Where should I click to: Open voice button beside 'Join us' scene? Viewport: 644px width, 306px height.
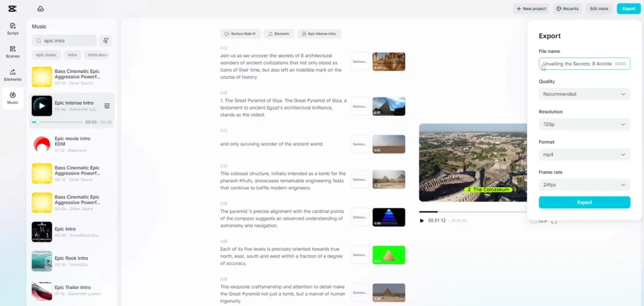(360, 61)
